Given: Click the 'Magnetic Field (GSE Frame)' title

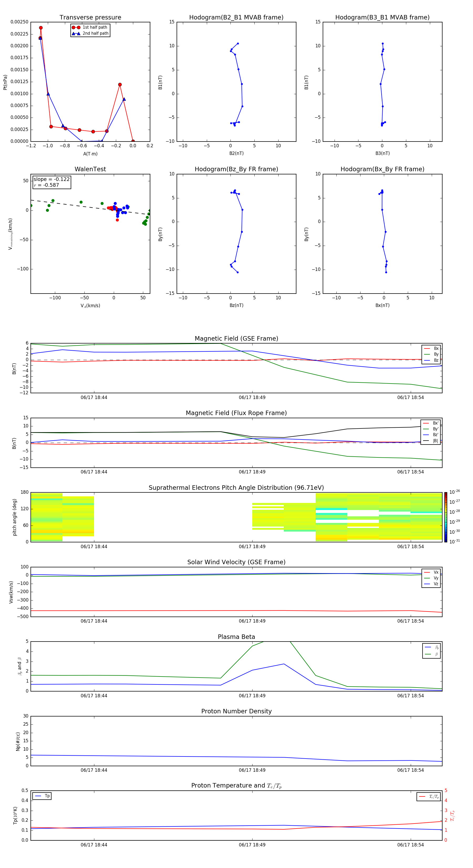Looking at the screenshot, I should pyautogui.click(x=236, y=339).
